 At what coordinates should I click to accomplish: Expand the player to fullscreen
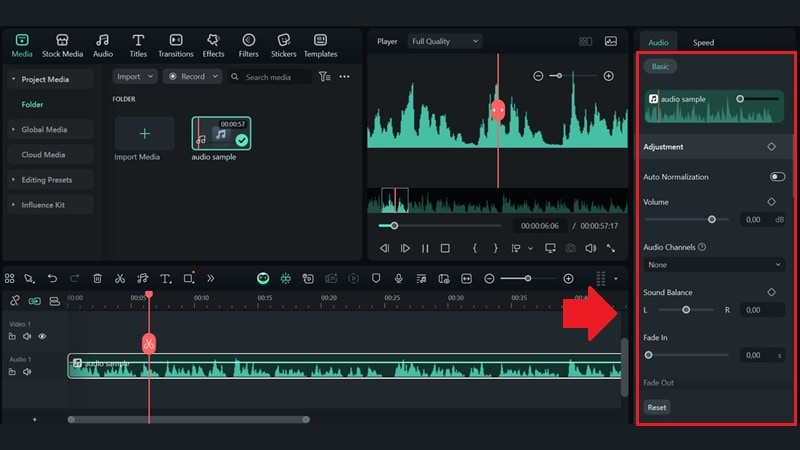611,248
